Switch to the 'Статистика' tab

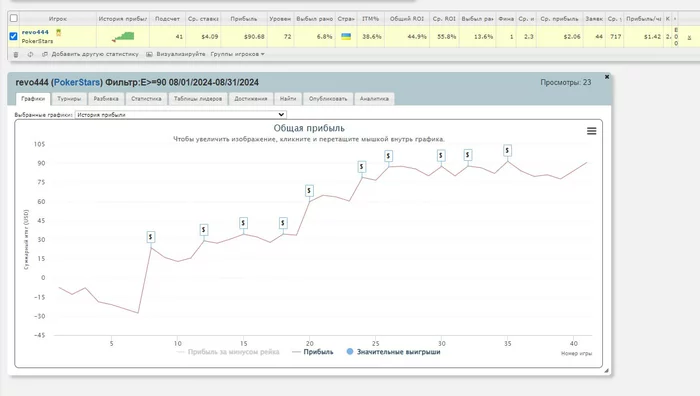pos(146,99)
